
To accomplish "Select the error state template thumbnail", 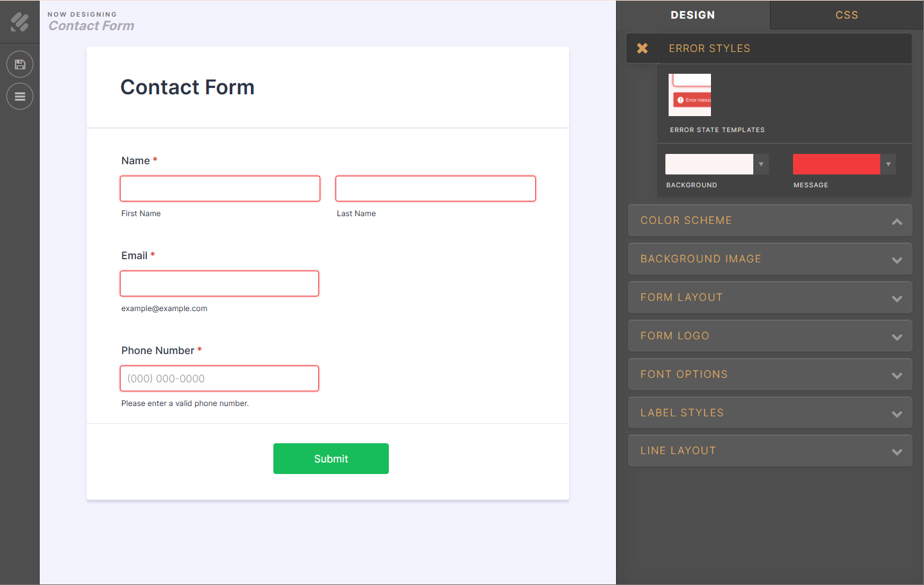I will pyautogui.click(x=690, y=95).
